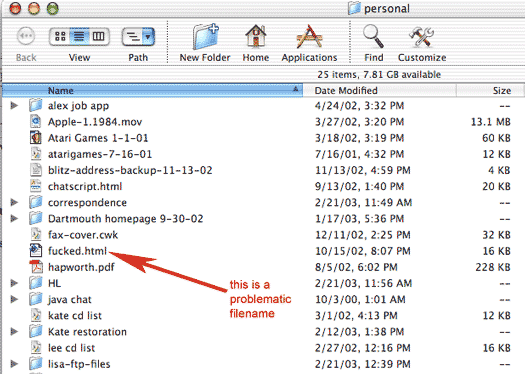Create a folder with New Folder icon
The image size is (525, 374).
pos(205,36)
